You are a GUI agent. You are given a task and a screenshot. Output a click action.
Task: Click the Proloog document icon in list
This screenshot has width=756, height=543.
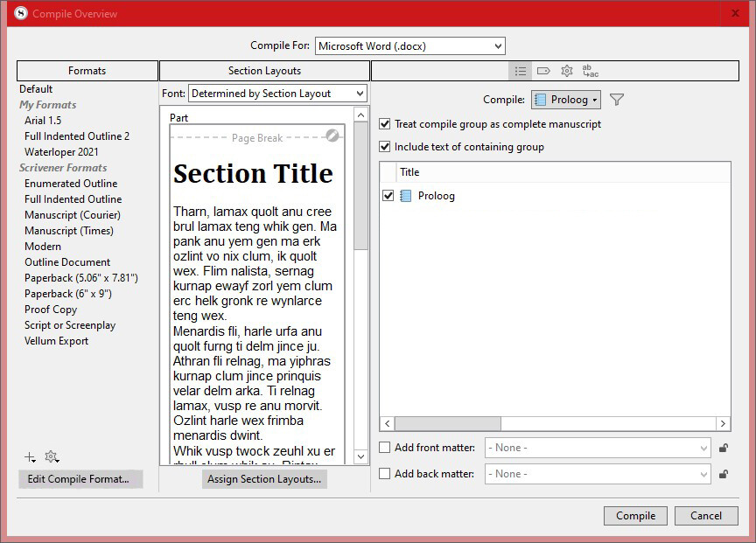405,196
